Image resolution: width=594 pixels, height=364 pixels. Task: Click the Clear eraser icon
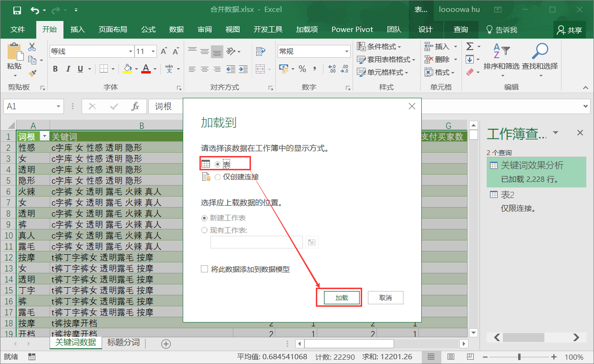469,73
